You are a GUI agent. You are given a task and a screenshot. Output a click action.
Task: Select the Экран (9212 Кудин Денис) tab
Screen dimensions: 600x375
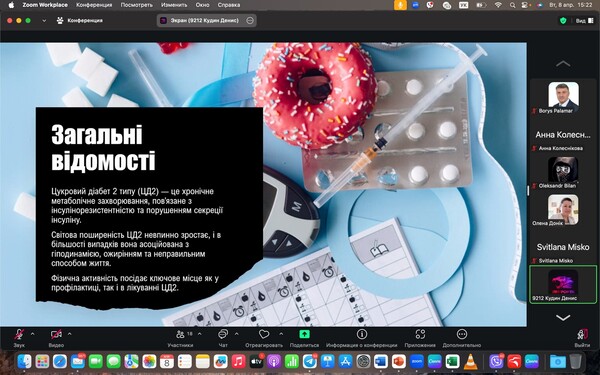coord(207,21)
